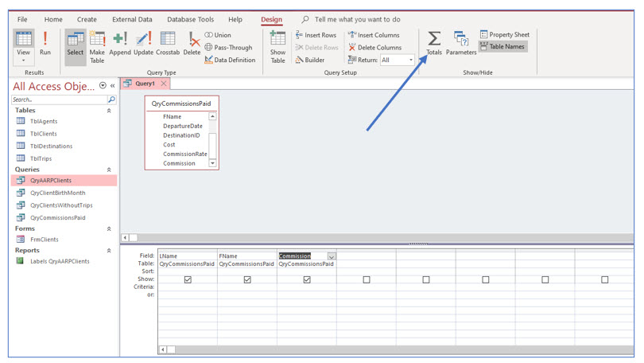
Task: Open the Help ribbon tab
Action: (235, 19)
